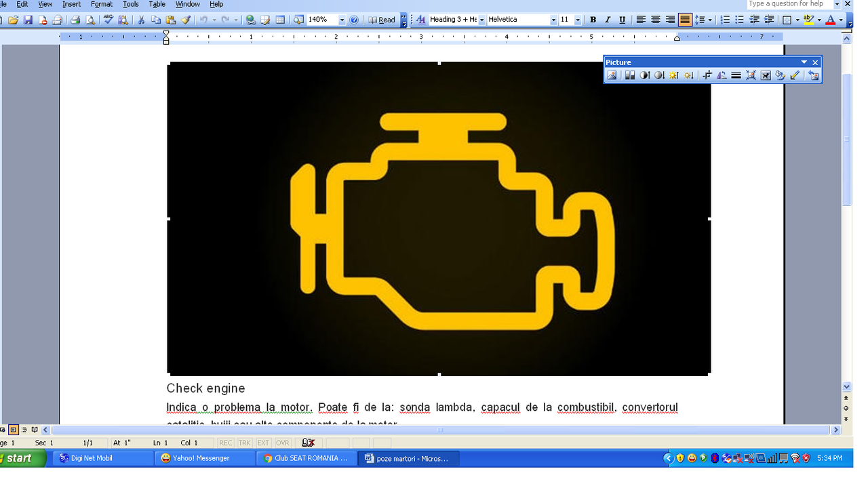Open the Tools menu

(x=131, y=4)
